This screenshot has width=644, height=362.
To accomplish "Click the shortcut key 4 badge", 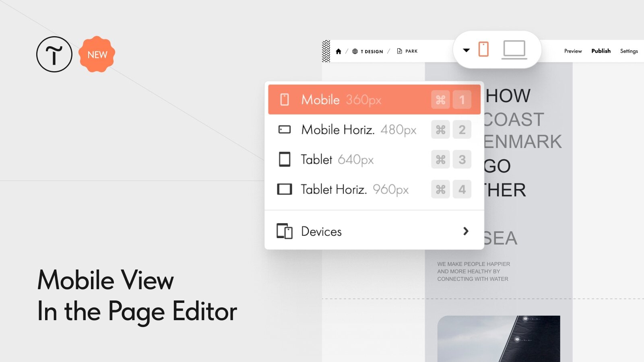I will [x=462, y=189].
